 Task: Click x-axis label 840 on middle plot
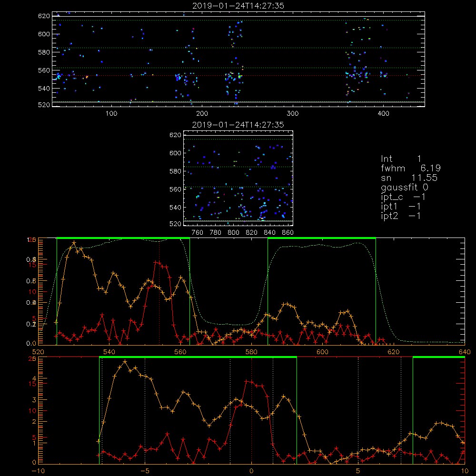pyautogui.click(x=269, y=233)
